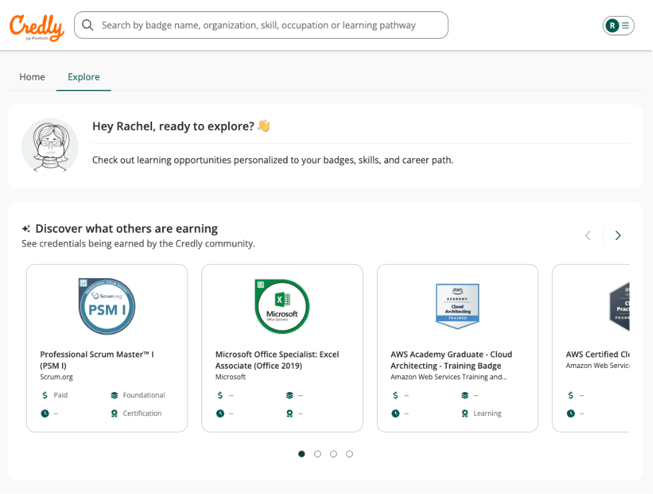
Task: Select the Explore tab
Action: pos(84,77)
